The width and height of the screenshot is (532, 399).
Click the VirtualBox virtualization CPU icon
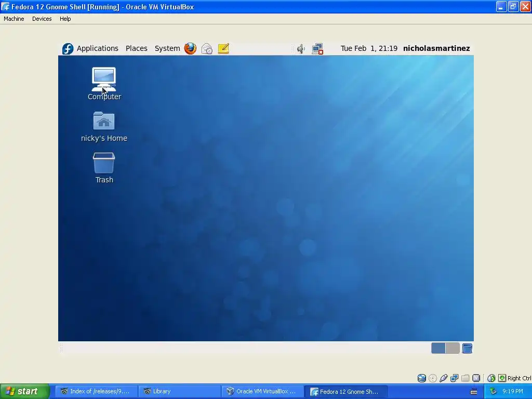476,378
